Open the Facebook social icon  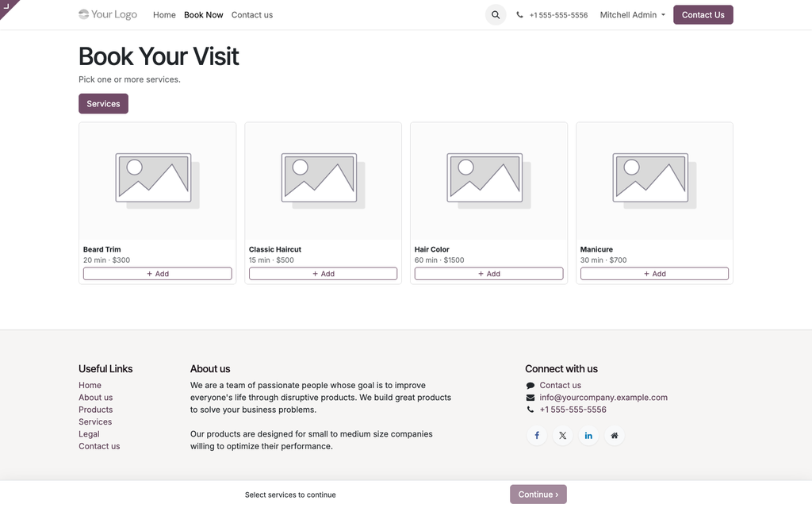tap(537, 436)
